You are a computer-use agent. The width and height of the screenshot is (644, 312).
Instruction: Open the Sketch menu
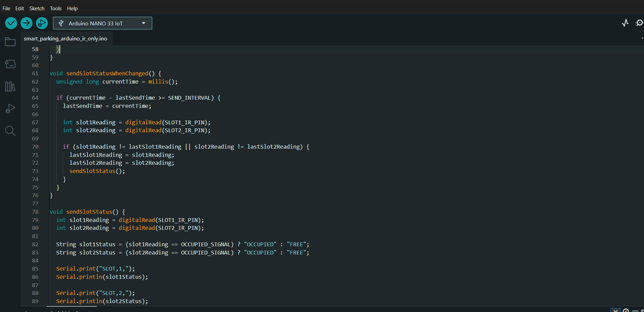[x=37, y=9]
